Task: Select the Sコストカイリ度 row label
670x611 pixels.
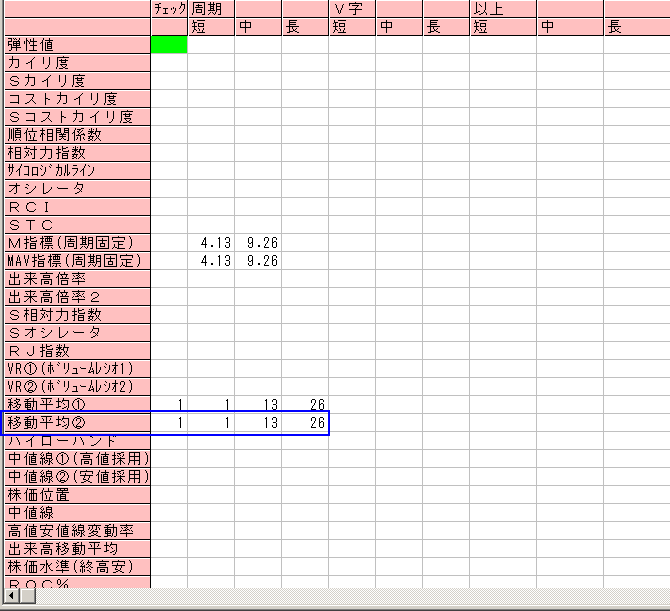Action: point(77,117)
